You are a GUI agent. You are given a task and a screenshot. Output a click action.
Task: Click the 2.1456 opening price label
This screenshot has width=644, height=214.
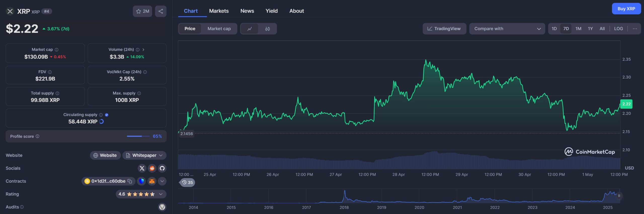[x=187, y=134]
